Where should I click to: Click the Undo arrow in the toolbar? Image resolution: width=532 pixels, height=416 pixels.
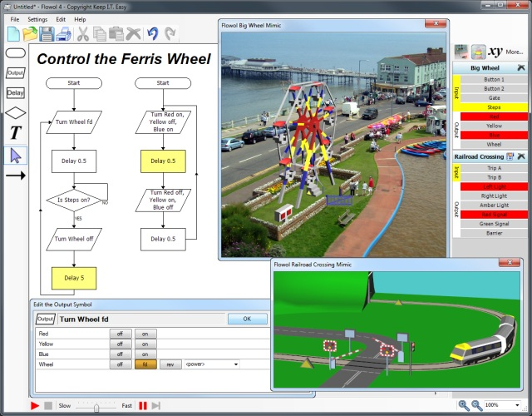(152, 34)
